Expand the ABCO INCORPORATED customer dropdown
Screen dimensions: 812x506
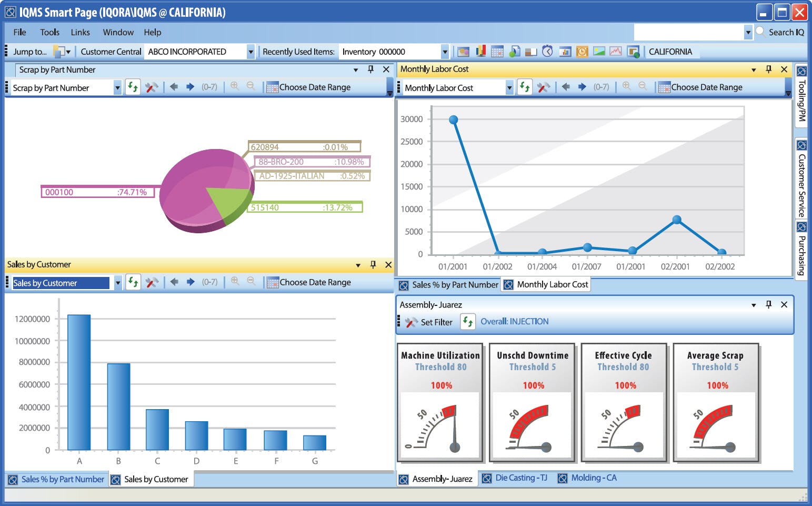pos(250,52)
